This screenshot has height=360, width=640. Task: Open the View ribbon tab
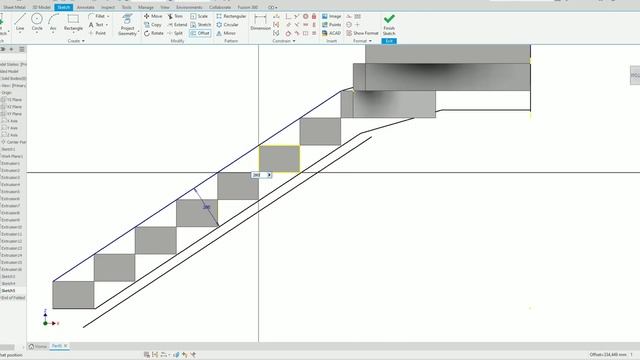[165, 7]
